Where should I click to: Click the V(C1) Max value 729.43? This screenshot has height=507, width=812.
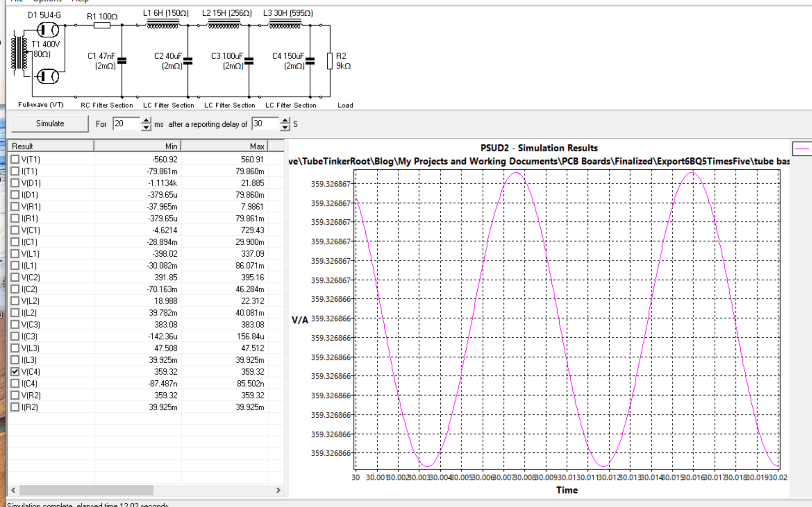[x=252, y=230]
